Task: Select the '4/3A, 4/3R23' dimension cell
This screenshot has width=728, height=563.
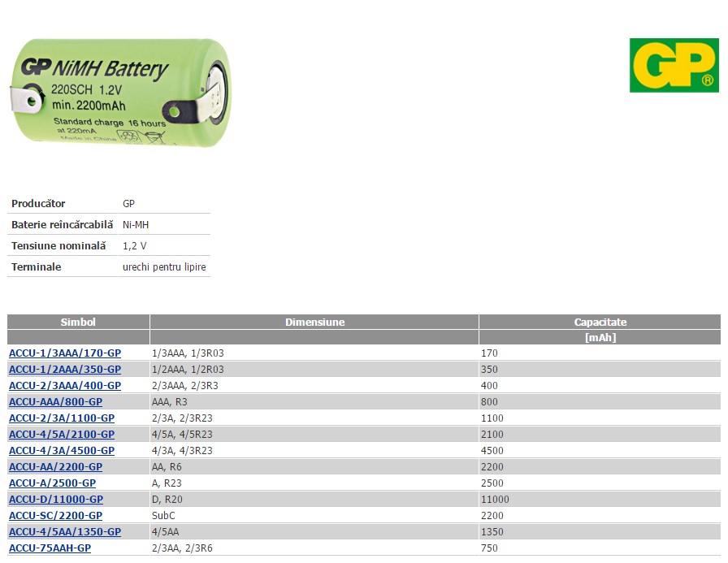Action: click(x=314, y=451)
